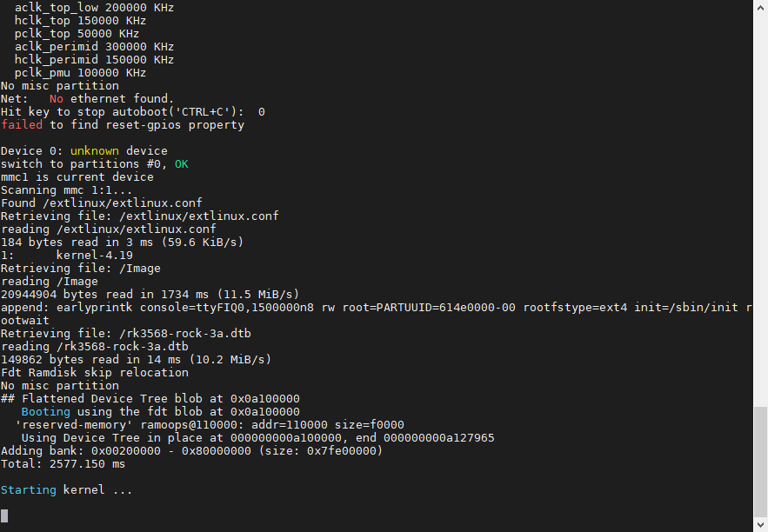Click the 'Scanning mmc 1:1...' line
The width and height of the screenshot is (768, 532).
point(66,190)
